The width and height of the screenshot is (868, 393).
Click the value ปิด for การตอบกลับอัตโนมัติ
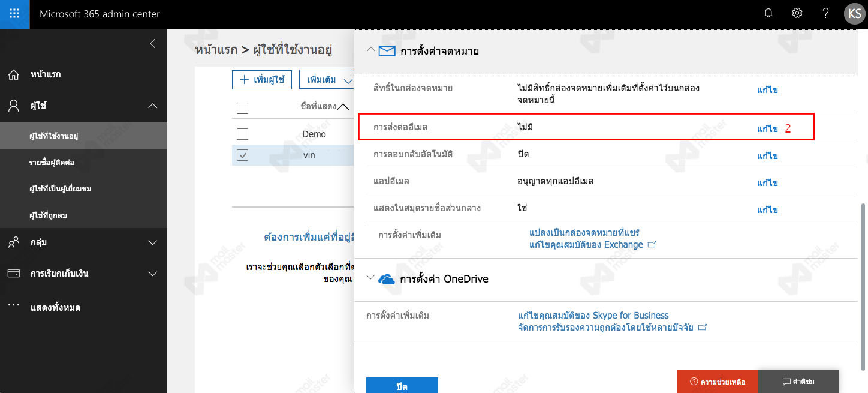pyautogui.click(x=523, y=154)
